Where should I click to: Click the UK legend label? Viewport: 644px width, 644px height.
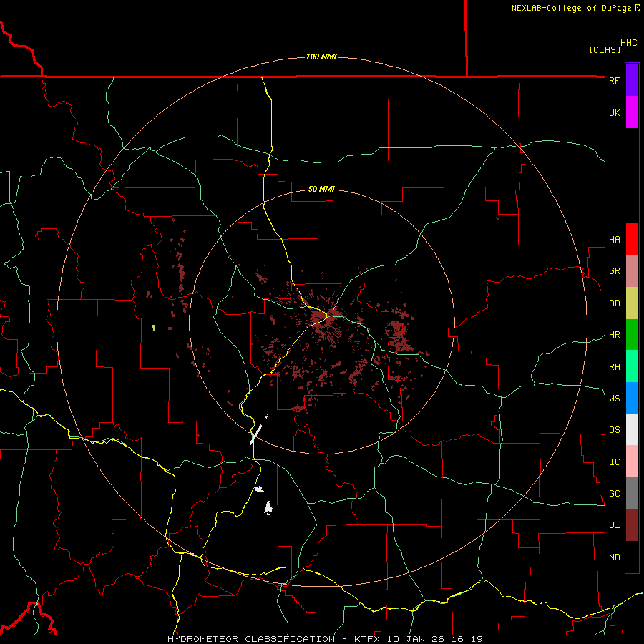coord(614,112)
